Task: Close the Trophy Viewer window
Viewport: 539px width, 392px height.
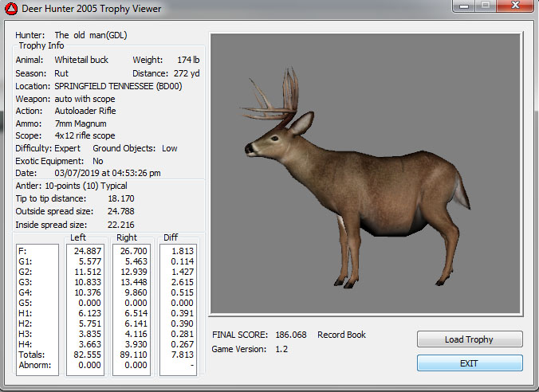Action: [513, 7]
